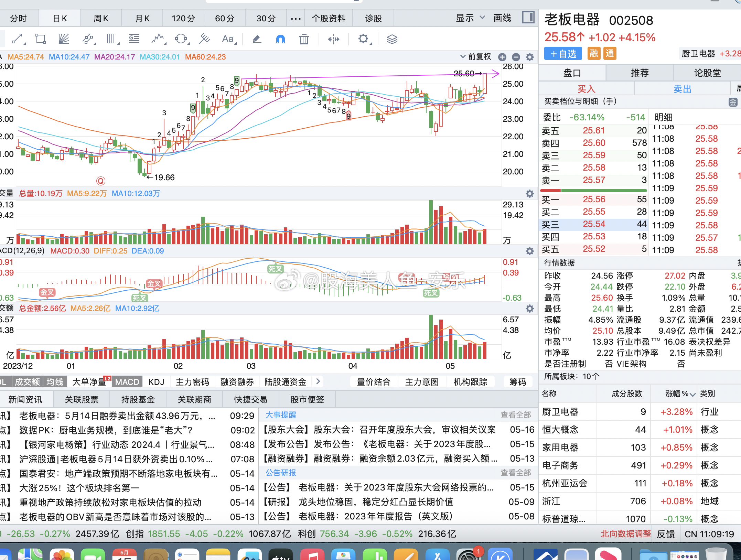Switch to 周K weekly chart tab

point(101,18)
